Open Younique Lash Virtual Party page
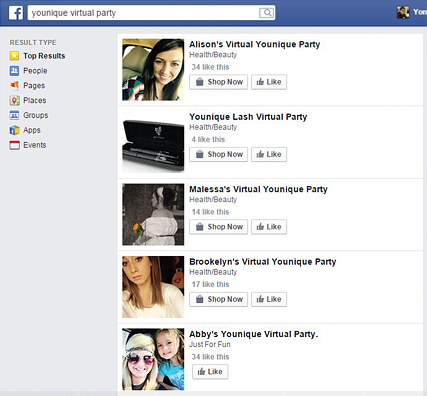 click(248, 117)
